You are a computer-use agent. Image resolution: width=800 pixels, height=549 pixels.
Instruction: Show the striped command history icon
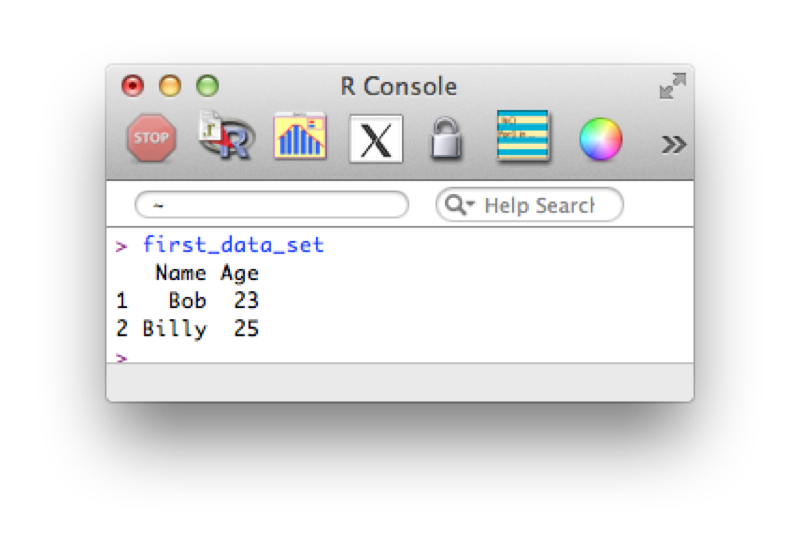[x=523, y=135]
